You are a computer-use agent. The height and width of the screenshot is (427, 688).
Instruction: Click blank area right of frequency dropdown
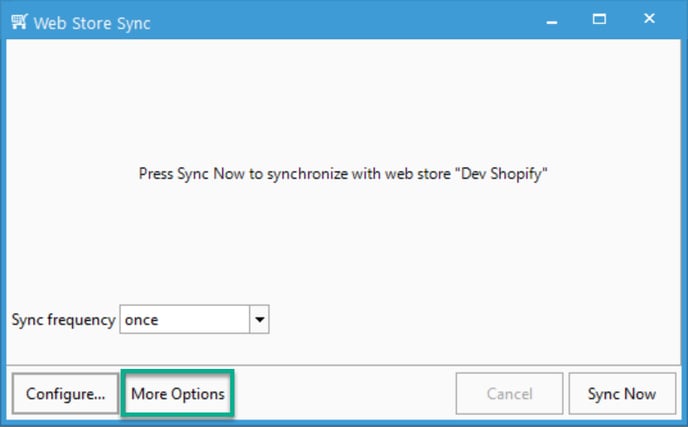point(474,319)
